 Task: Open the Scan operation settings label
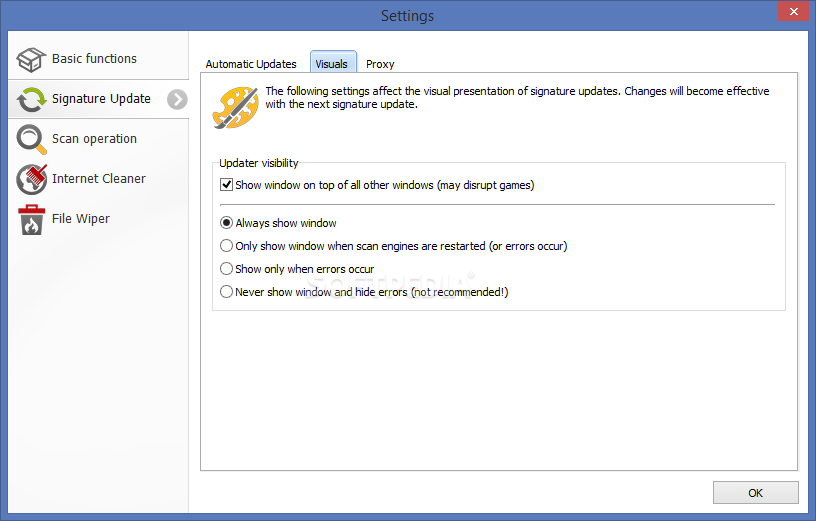click(x=94, y=139)
